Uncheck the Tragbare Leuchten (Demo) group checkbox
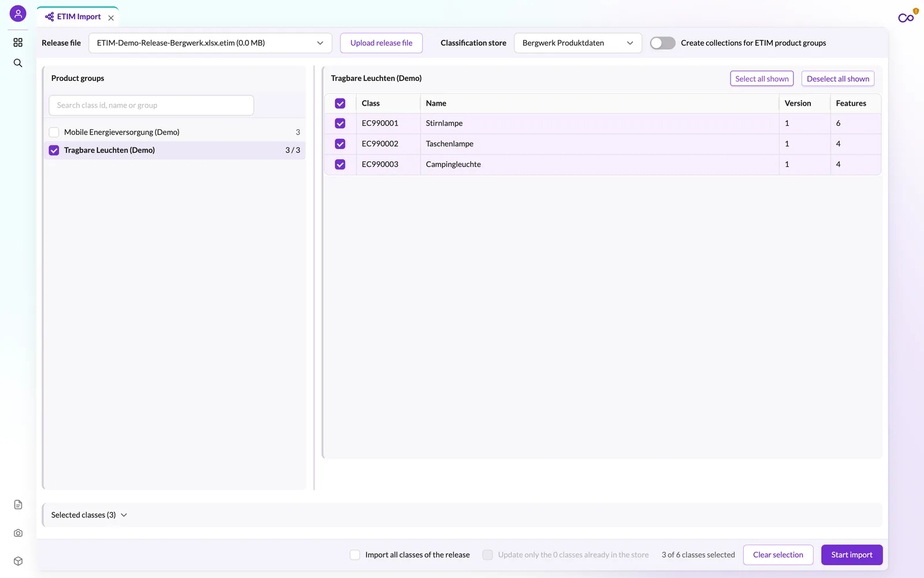The height and width of the screenshot is (578, 924). (54, 150)
